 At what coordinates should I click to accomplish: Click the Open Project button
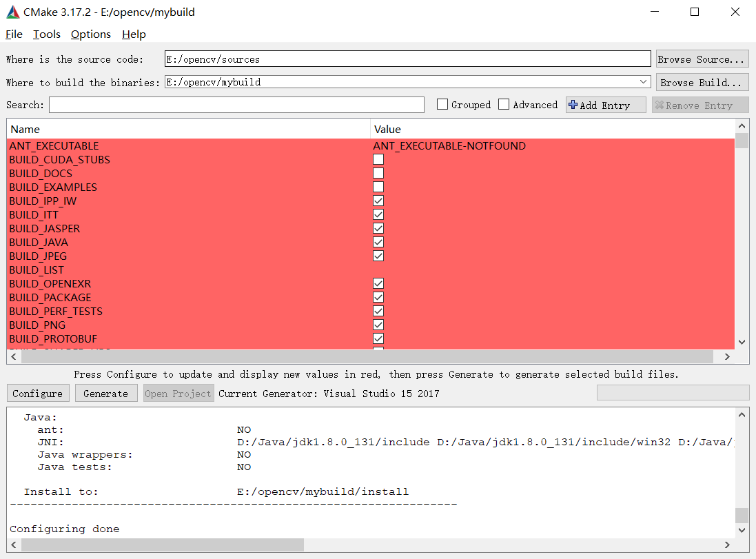(x=178, y=394)
